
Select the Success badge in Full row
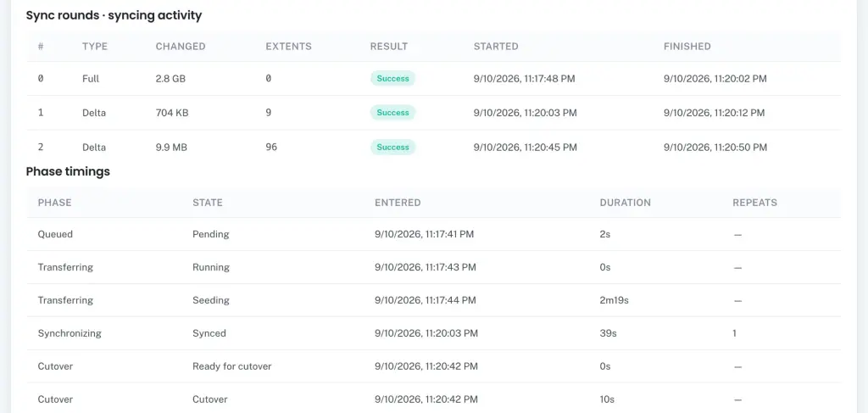coord(392,79)
